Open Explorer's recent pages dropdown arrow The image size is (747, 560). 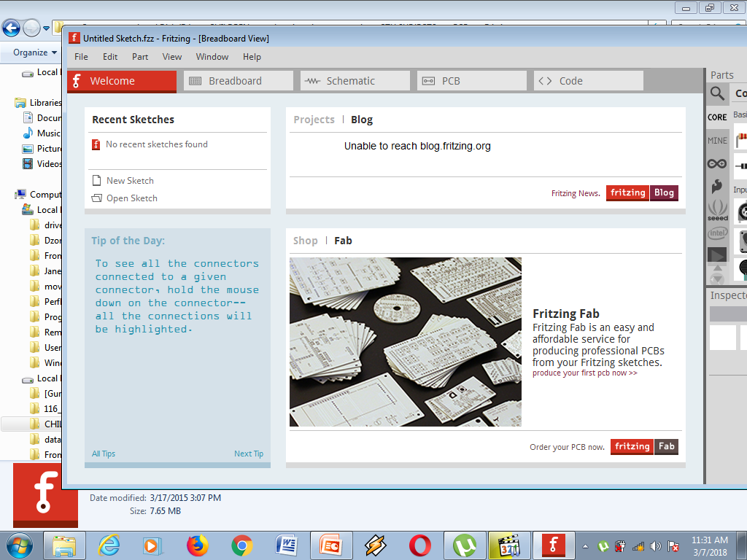[46, 28]
